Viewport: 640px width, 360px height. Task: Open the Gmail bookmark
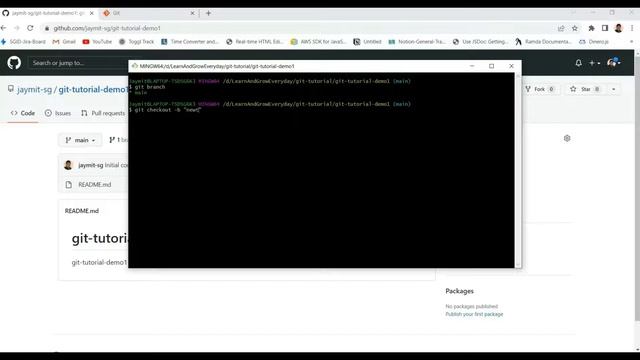point(64,42)
